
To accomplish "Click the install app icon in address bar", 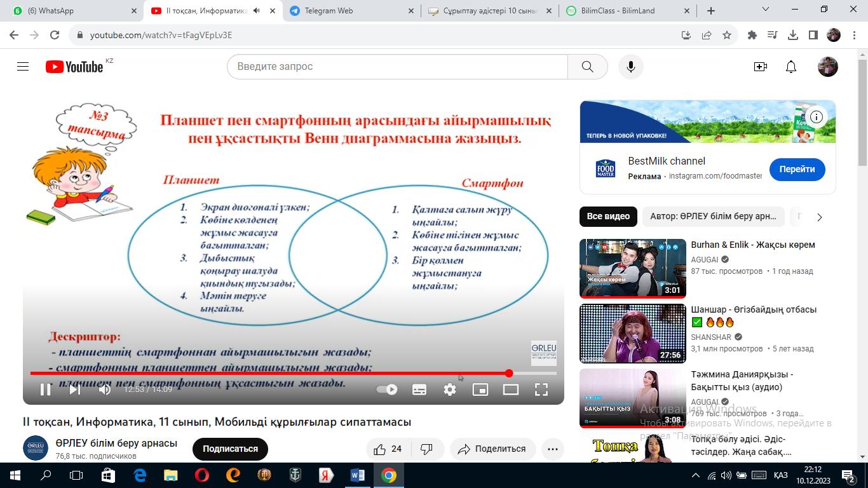I will (x=686, y=36).
